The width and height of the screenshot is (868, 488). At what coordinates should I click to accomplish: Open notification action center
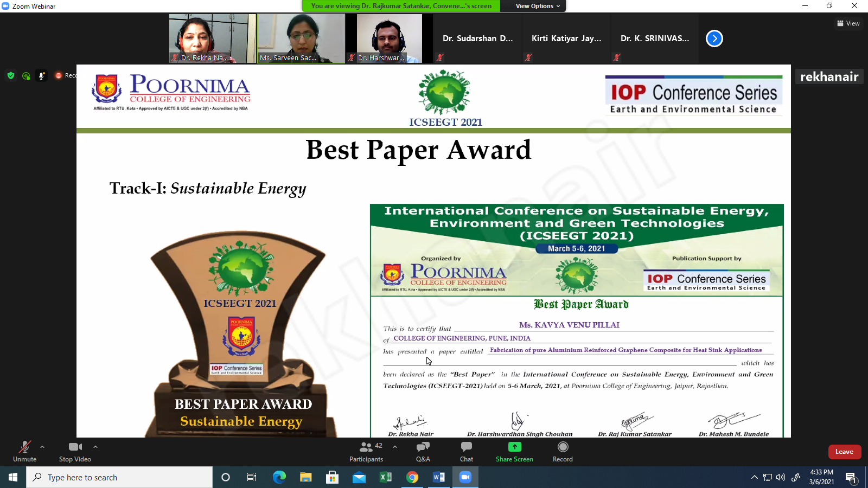coord(851,477)
